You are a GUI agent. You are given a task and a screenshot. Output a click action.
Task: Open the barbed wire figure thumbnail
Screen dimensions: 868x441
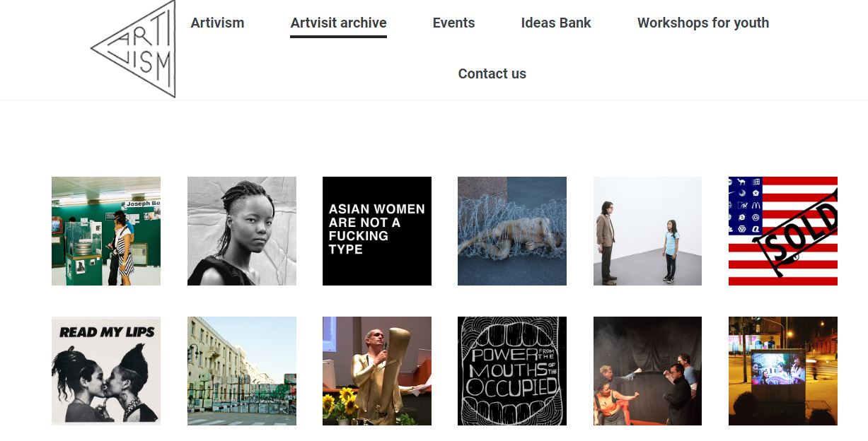tap(512, 231)
